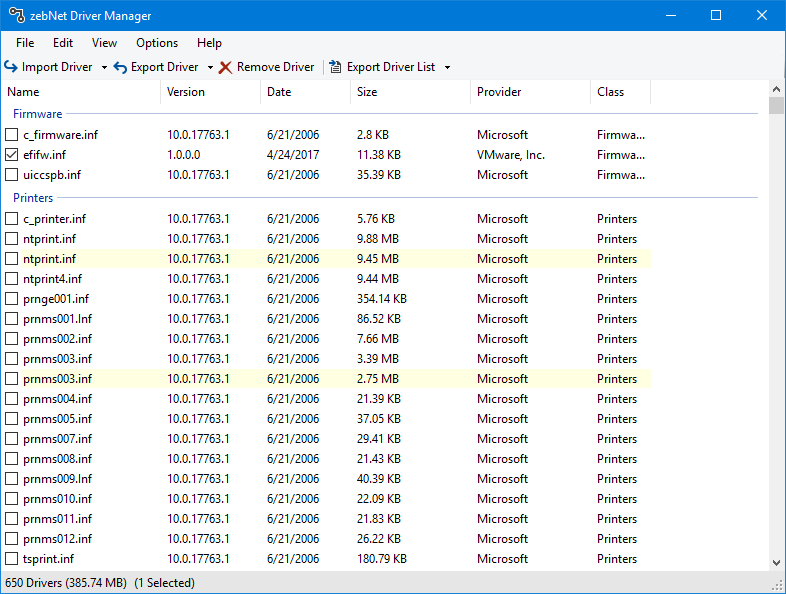Screen dimensions: 786x594
Task: Click the Export Driver List icon
Action: (334, 67)
